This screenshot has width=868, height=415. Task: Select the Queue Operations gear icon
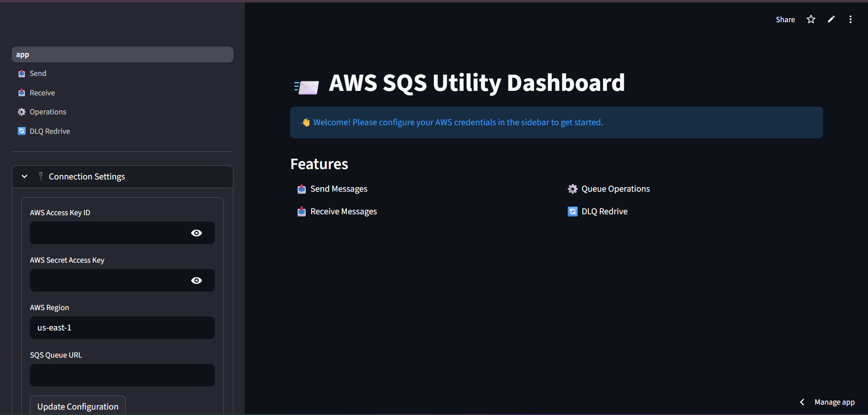pyautogui.click(x=572, y=189)
